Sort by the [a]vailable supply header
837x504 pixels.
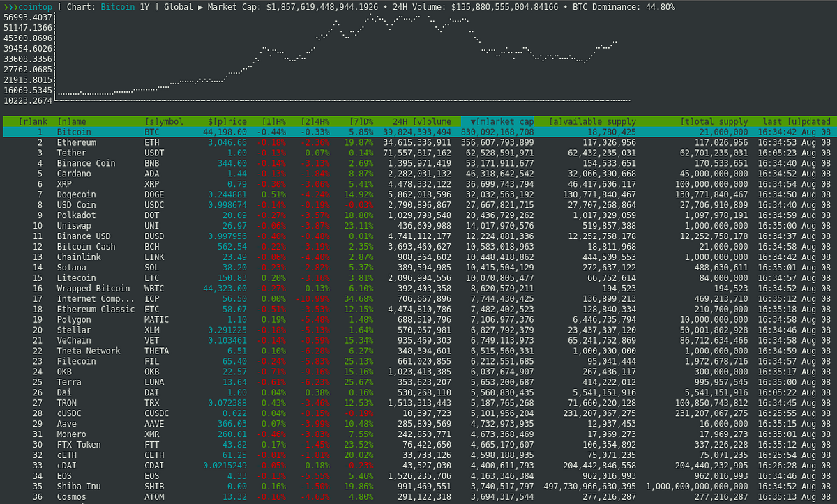click(593, 121)
